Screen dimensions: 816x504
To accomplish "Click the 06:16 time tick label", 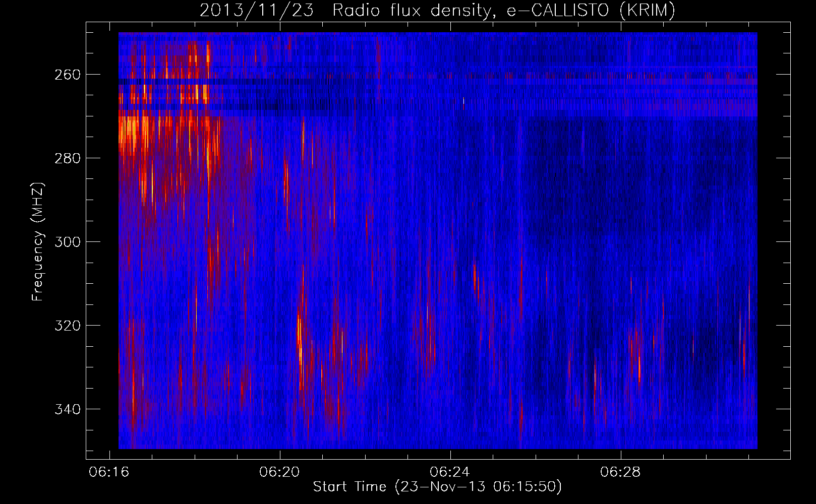I will (x=109, y=472).
